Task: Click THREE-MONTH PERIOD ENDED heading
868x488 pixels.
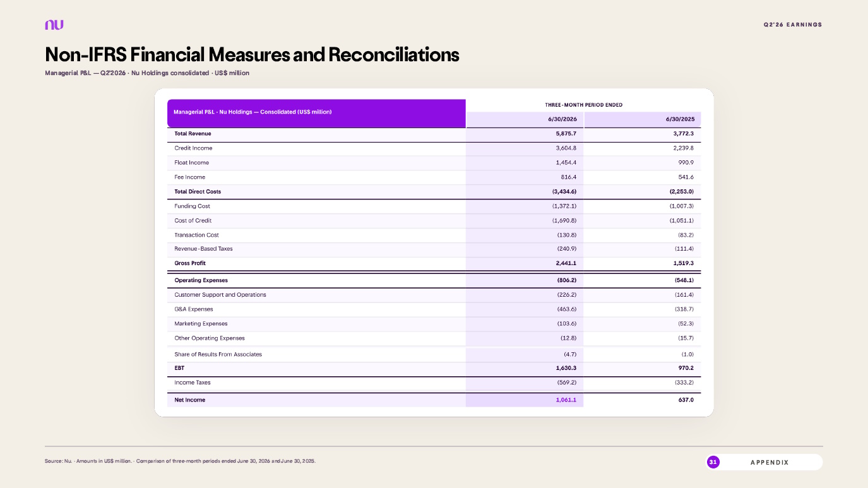Action: tap(584, 105)
